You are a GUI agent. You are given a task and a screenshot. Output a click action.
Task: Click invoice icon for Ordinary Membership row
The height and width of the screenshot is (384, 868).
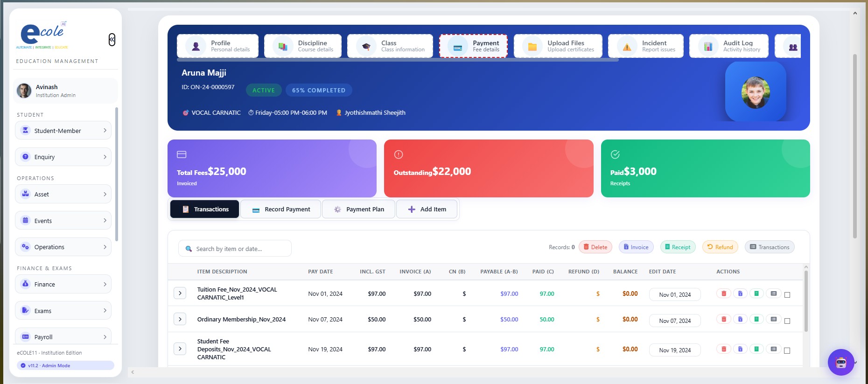(x=740, y=319)
